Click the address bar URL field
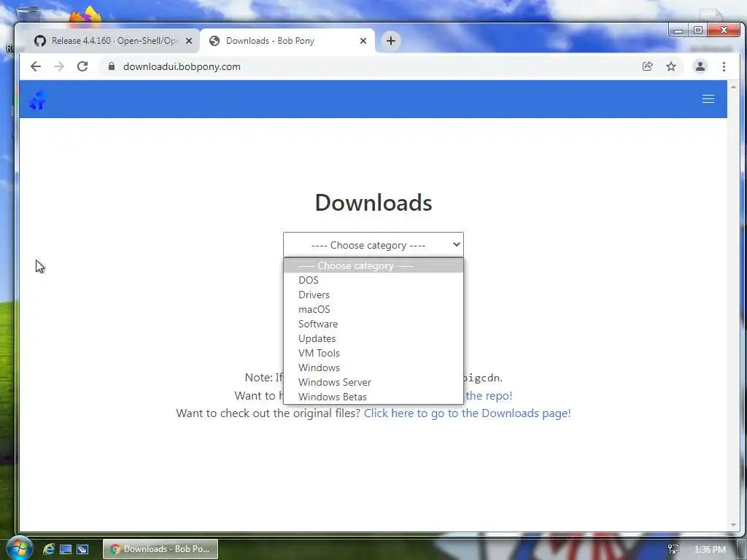Screen dimensions: 747x560 pyautogui.click(x=371, y=66)
